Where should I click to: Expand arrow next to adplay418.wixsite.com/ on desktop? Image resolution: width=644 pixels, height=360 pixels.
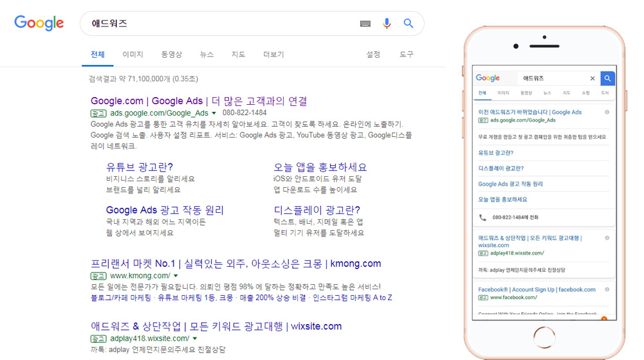point(195,339)
